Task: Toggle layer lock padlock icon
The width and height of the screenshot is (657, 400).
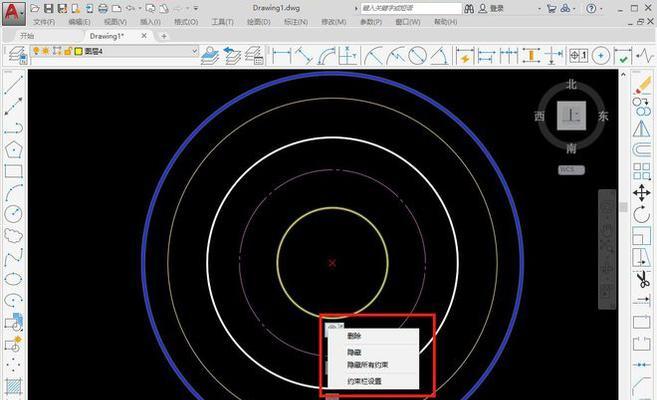Action: coord(68,51)
